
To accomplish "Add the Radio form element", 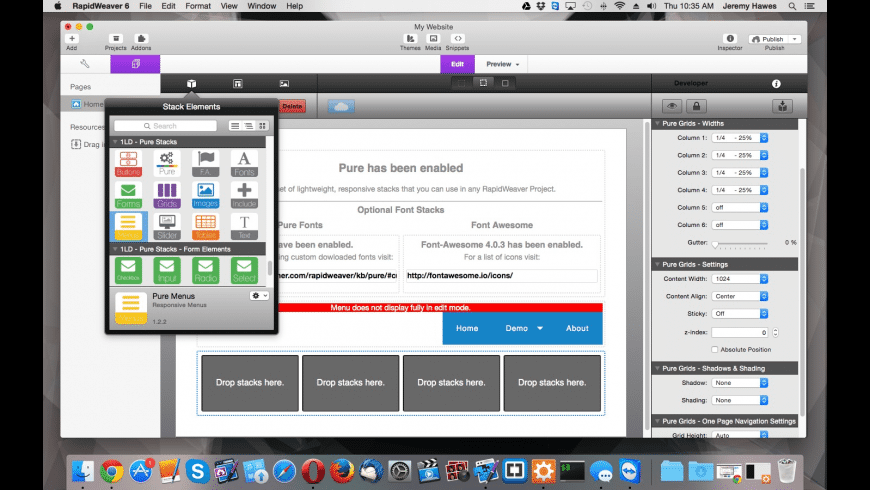I will 205,270.
